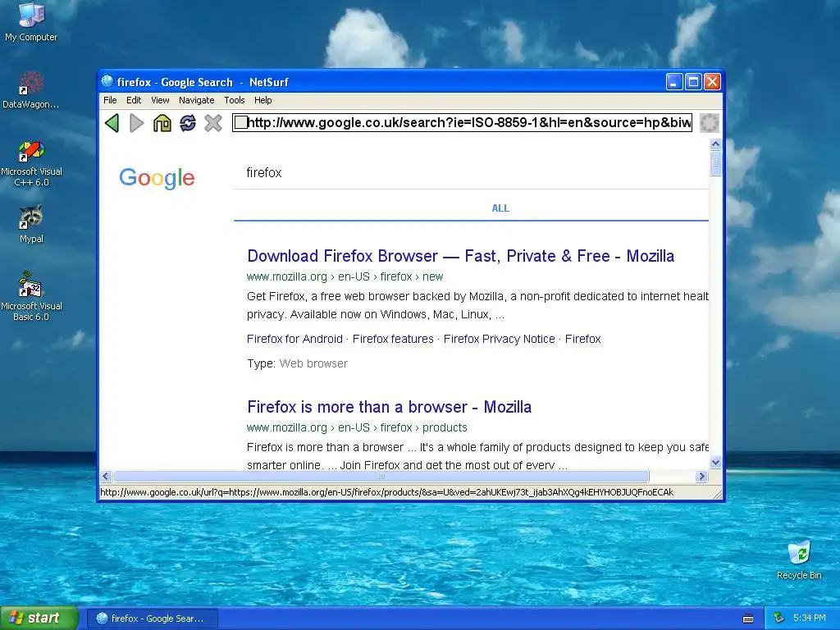Viewport: 840px width, 630px height.
Task: Click the last Firefox sitelink in the row
Action: [583, 339]
